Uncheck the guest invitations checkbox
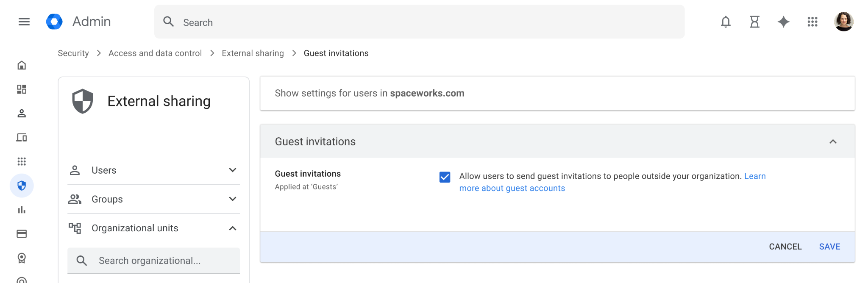 point(445,178)
